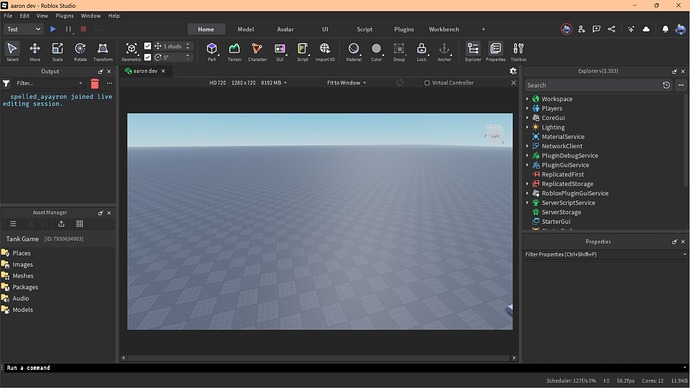Click the Output filter funnel icon
The width and height of the screenshot is (690, 388).
pos(6,83)
